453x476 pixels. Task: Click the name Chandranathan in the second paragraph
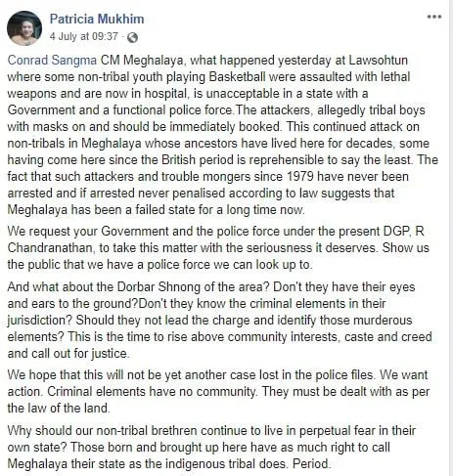[x=50, y=248]
